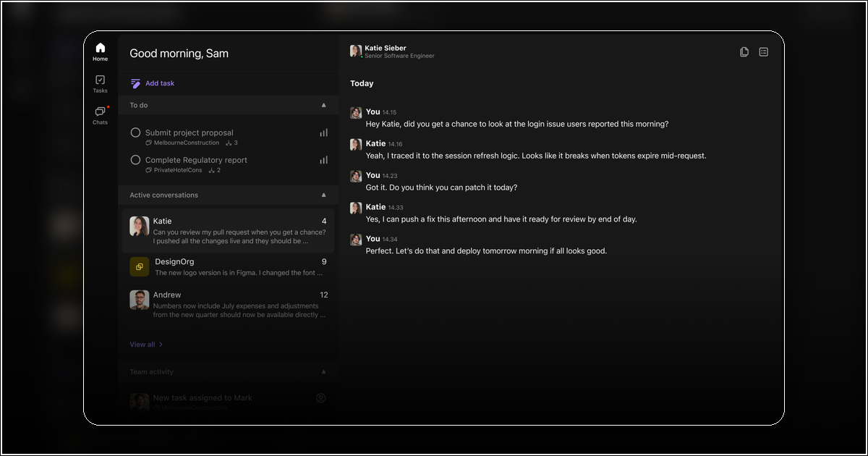
Task: Click the avatar on the 14.15 message
Action: pyautogui.click(x=356, y=112)
